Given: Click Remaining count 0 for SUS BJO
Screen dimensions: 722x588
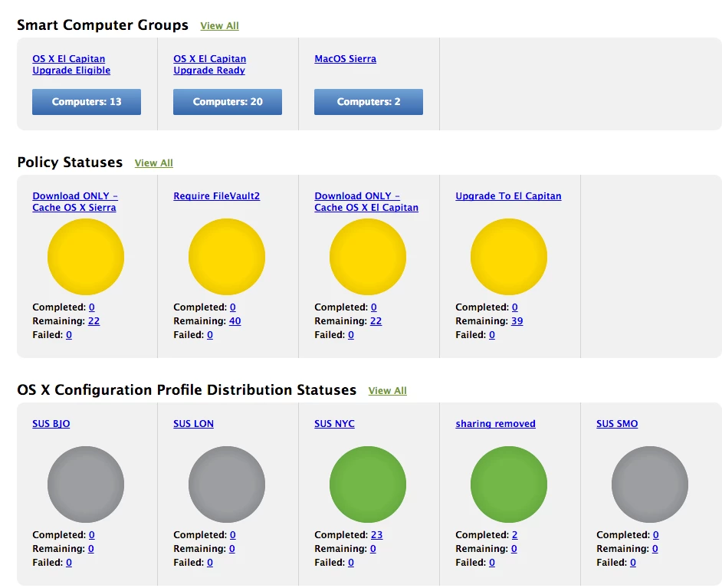Looking at the screenshot, I should (x=90, y=549).
